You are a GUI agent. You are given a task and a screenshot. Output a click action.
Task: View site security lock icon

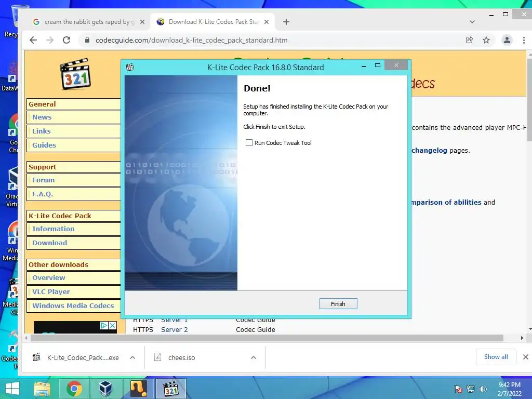pyautogui.click(x=87, y=40)
